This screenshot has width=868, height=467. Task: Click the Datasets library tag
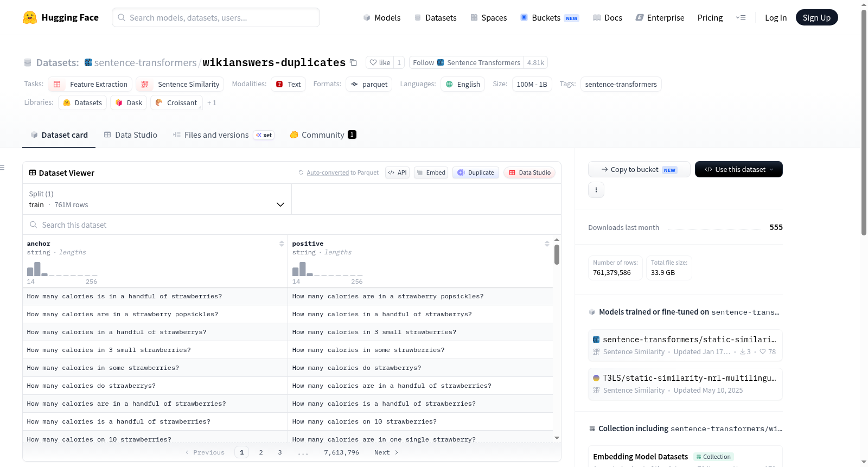(82, 103)
